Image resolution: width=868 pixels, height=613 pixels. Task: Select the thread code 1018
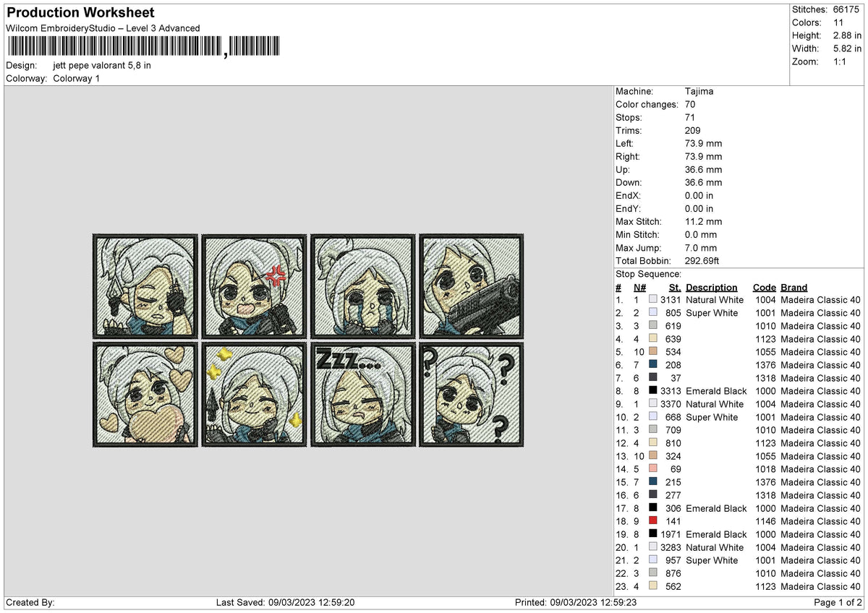pyautogui.click(x=765, y=469)
